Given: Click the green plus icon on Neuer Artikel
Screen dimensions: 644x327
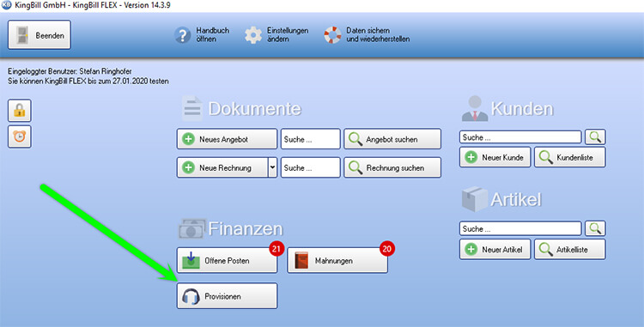Looking at the screenshot, I should [471, 249].
